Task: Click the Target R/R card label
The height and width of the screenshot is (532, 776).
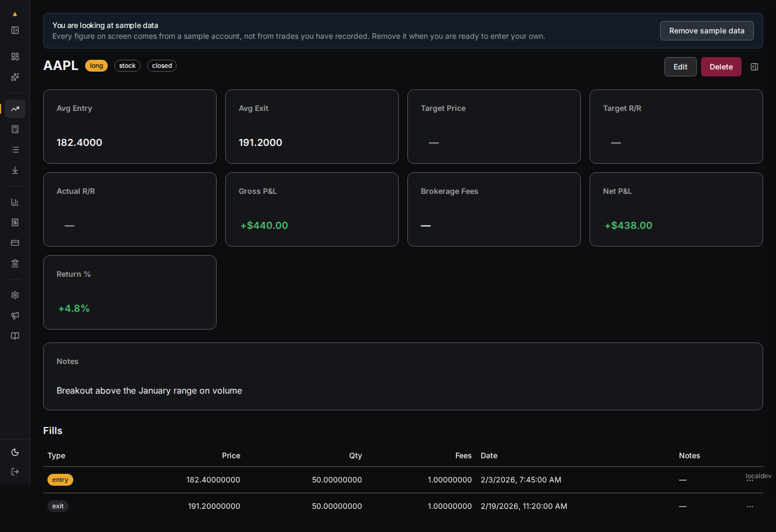Action: [x=622, y=108]
